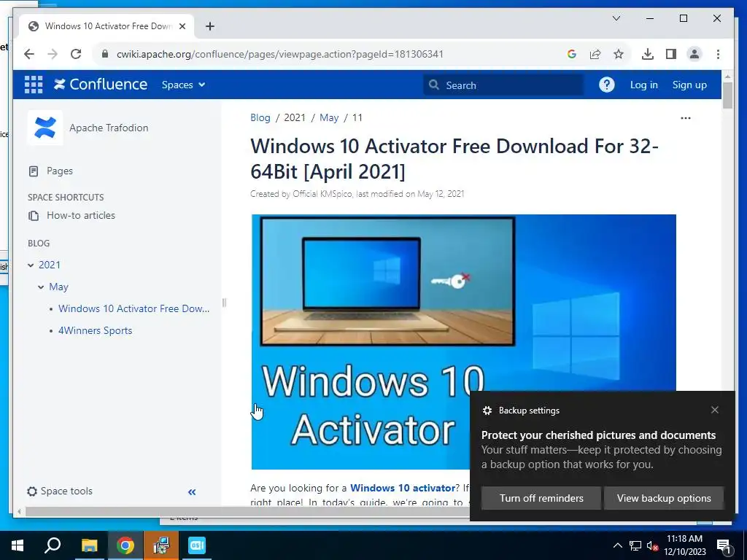Screen dimensions: 747x560
Task: Open the network tray icon
Action: [x=635, y=545]
